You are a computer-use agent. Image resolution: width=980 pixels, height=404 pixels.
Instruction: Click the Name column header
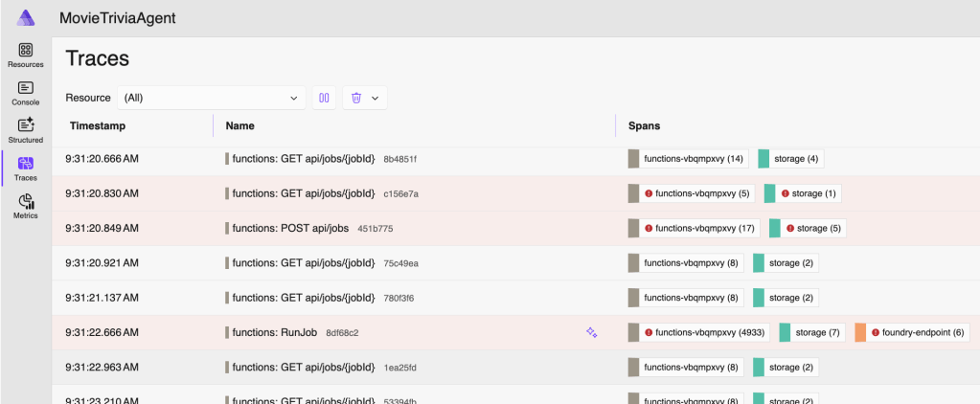click(x=239, y=125)
